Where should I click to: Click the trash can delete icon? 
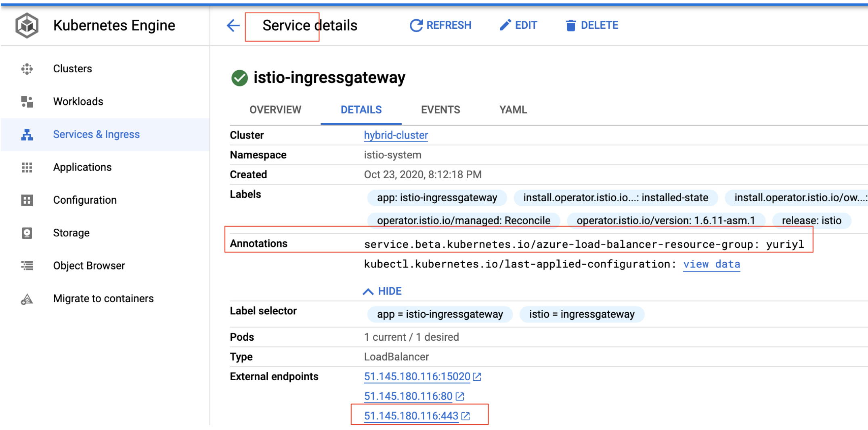(570, 25)
